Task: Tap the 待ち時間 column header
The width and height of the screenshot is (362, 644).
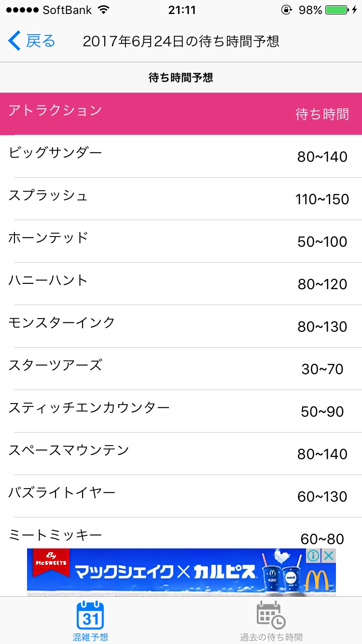Action: click(322, 114)
